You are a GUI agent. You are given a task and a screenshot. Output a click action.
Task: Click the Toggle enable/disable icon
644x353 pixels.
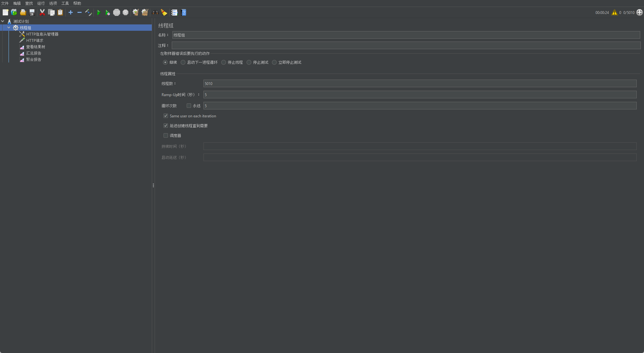(x=88, y=12)
